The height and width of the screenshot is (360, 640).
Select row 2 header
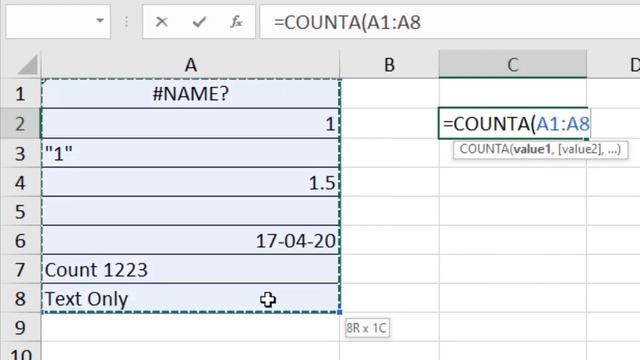20,124
